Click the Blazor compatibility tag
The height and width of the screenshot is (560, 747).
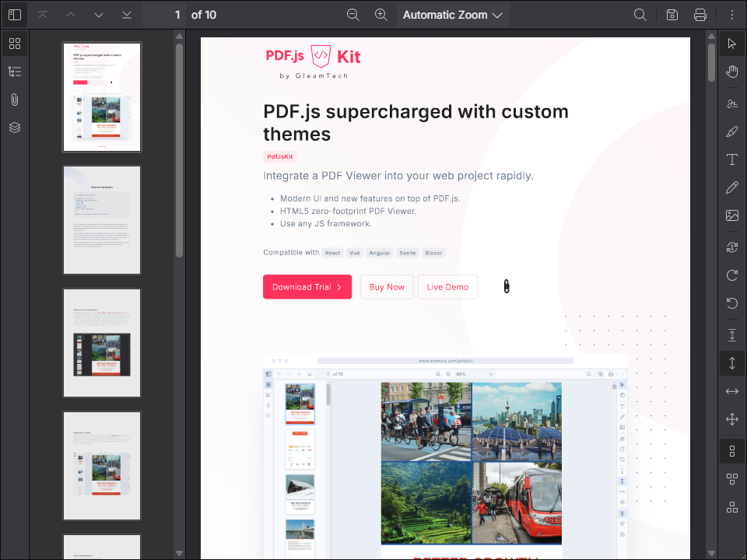pos(433,253)
